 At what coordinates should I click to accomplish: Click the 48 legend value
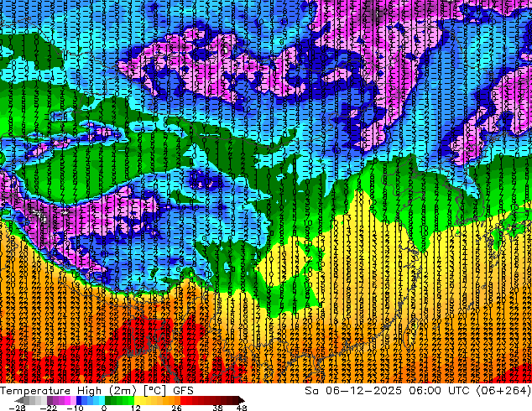coord(242,408)
